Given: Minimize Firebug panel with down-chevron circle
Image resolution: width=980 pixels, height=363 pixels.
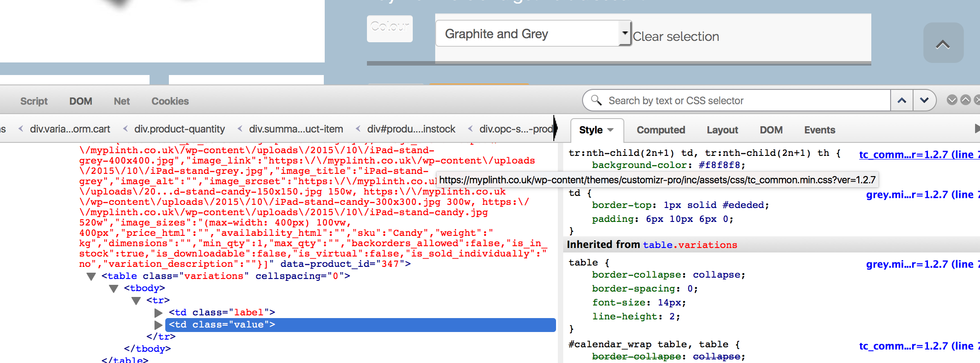Looking at the screenshot, I should click(x=952, y=100).
